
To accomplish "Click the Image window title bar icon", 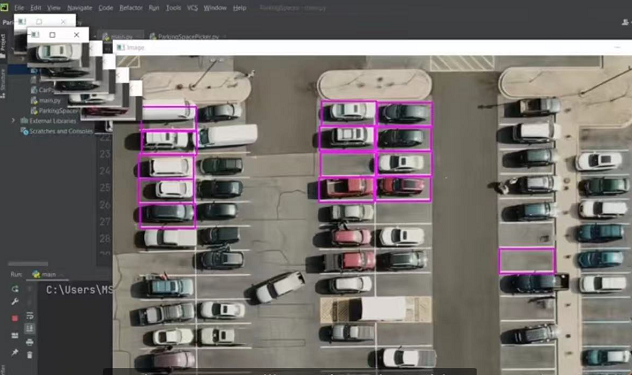I will tap(121, 48).
